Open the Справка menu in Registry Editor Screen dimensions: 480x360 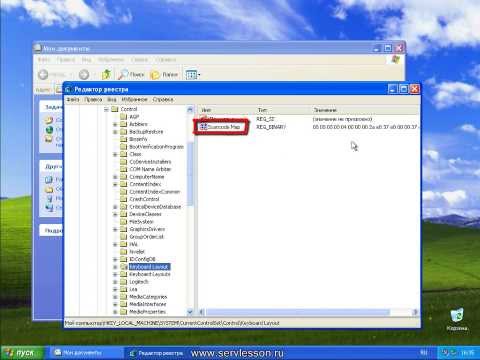pos(163,99)
